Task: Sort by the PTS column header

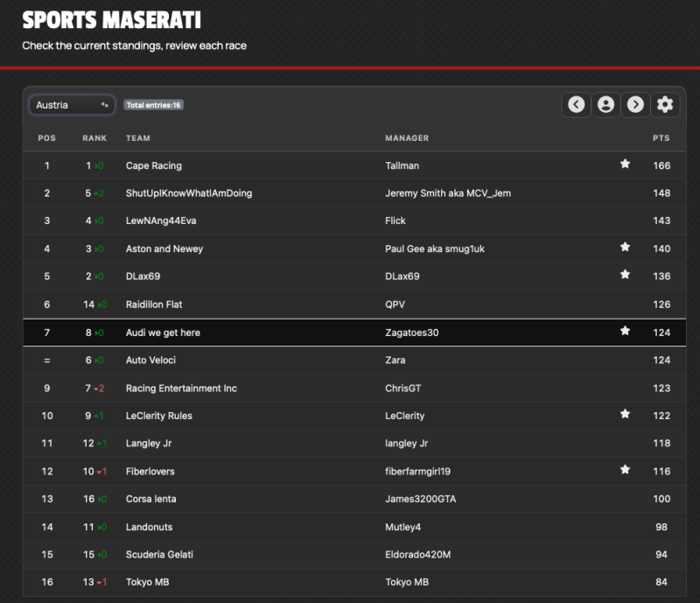Action: click(x=661, y=138)
